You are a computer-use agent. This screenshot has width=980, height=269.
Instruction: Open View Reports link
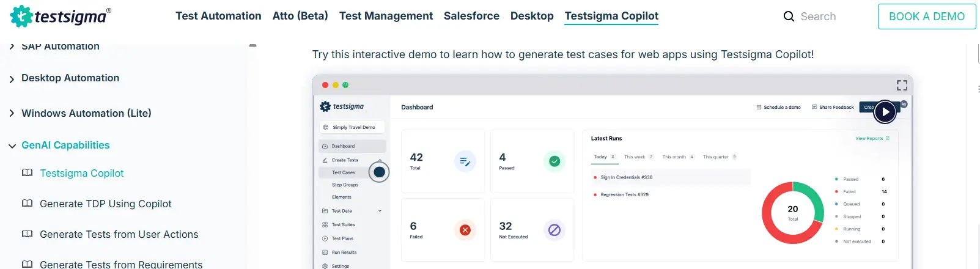pos(872,138)
